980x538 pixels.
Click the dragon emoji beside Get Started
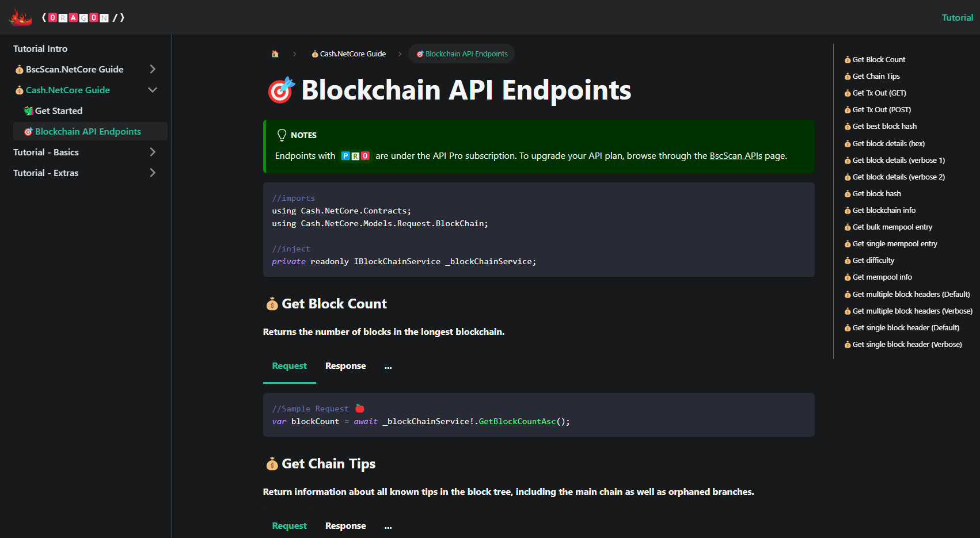[28, 111]
